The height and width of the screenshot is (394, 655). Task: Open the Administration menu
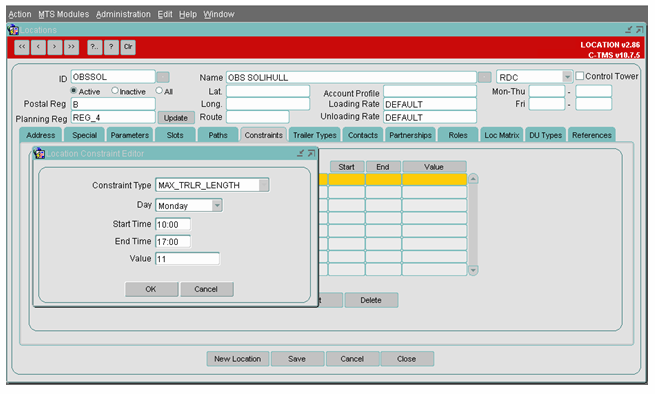123,14
